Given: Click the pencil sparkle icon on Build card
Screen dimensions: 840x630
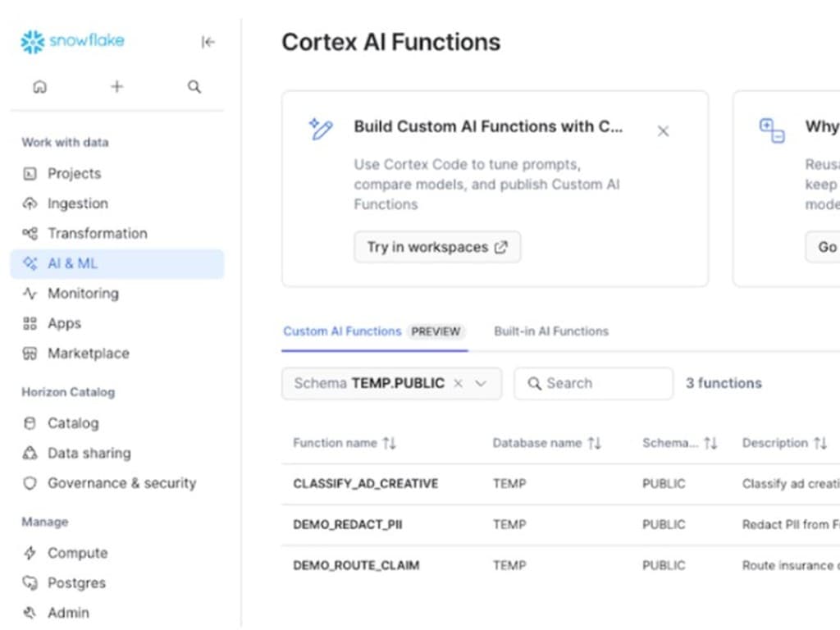Looking at the screenshot, I should pyautogui.click(x=321, y=129).
